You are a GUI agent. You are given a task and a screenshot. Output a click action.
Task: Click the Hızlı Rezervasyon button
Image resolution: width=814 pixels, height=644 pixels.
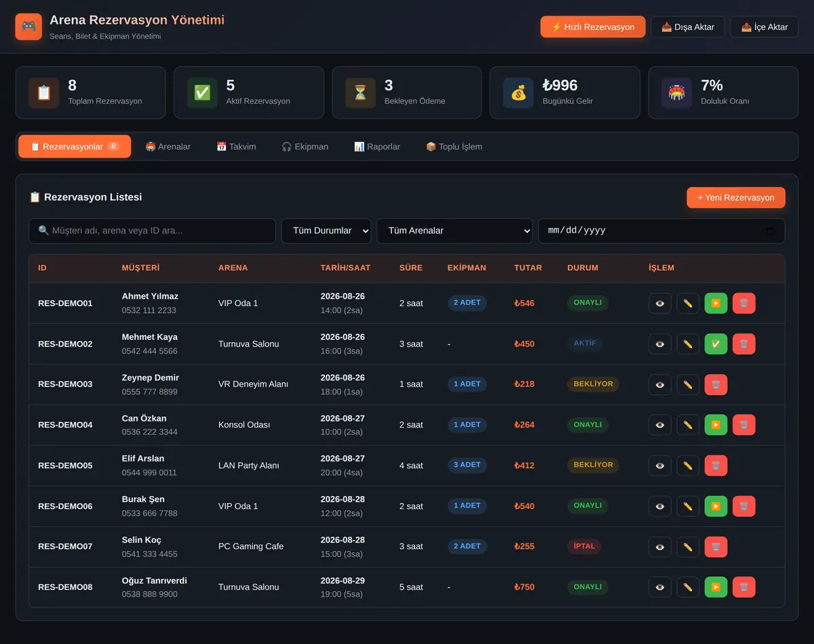(593, 27)
